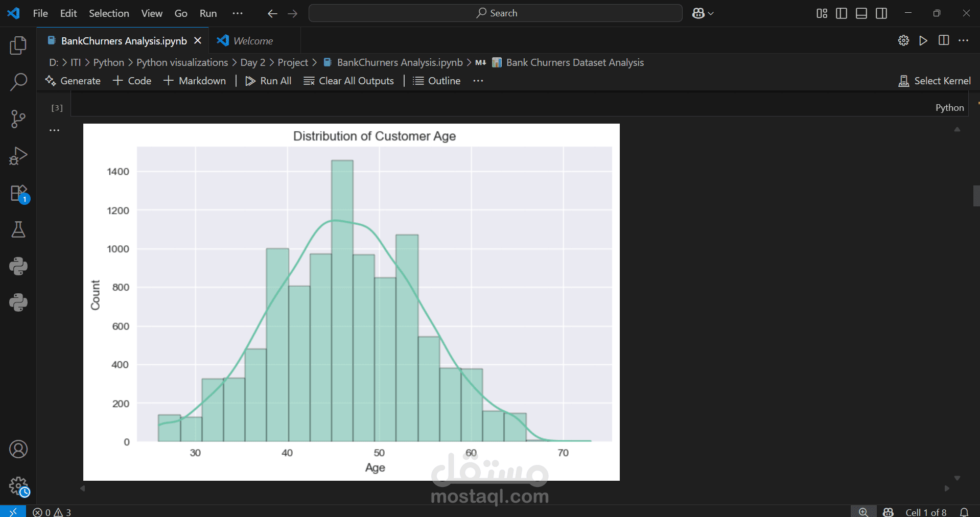Image resolution: width=980 pixels, height=517 pixels.
Task: Open the upper Python icon in the activity bar
Action: [x=18, y=266]
